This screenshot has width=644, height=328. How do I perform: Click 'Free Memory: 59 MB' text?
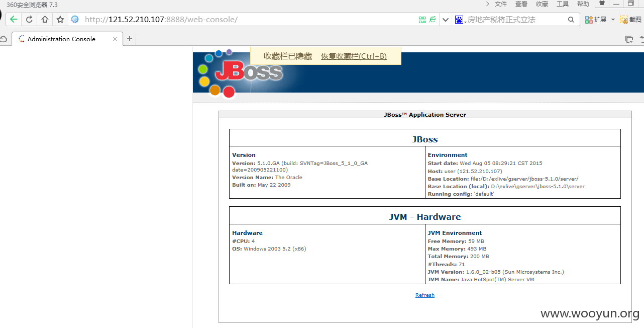pos(456,241)
